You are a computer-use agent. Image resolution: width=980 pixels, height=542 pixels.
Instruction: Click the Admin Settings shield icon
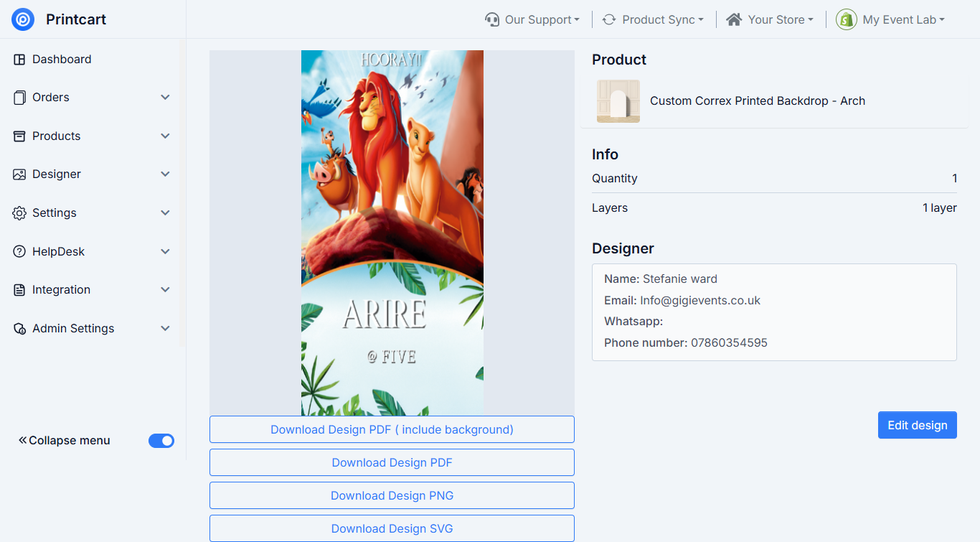pos(19,329)
